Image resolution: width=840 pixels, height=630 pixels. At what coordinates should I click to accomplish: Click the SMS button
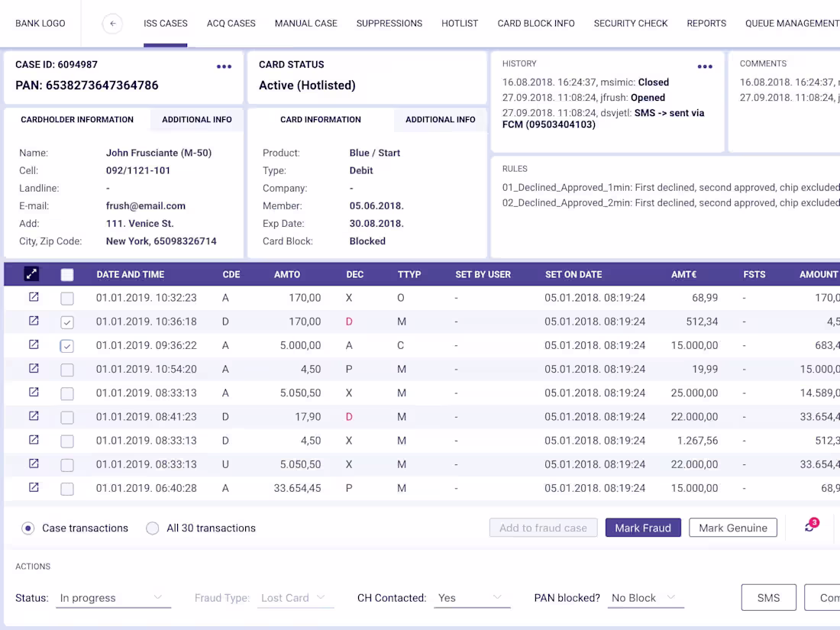[768, 597]
